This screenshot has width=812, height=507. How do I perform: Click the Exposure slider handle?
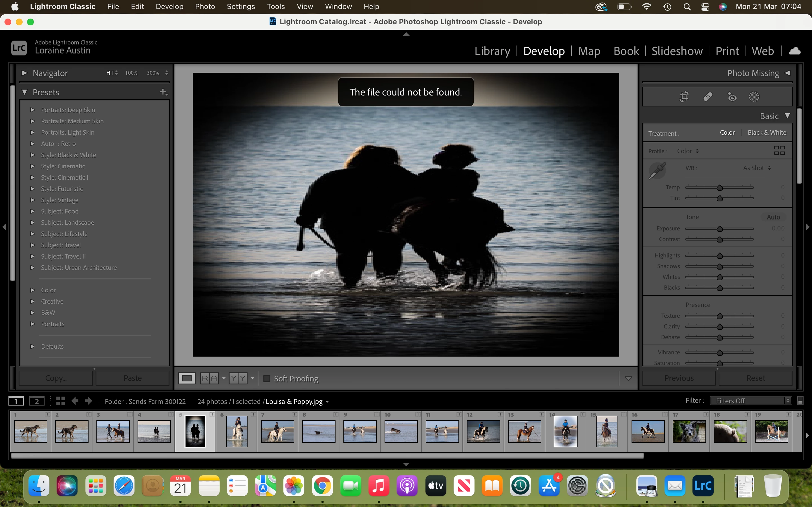pos(720,229)
